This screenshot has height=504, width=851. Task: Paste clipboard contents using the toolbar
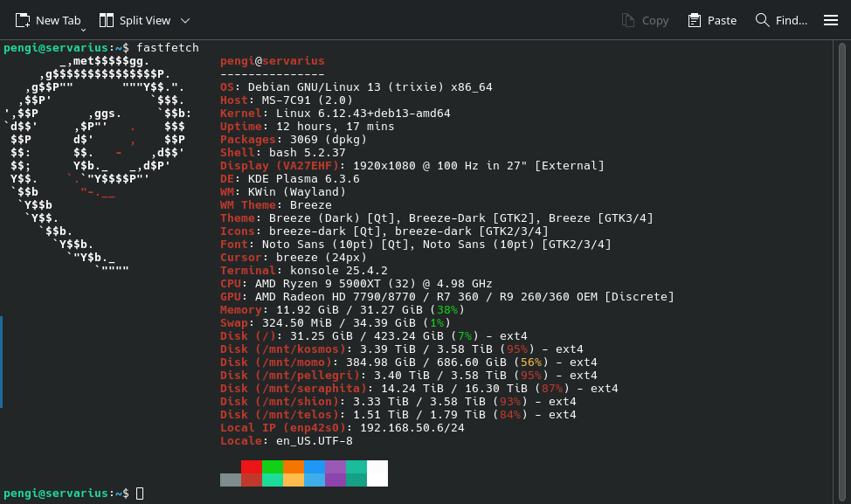point(695,20)
